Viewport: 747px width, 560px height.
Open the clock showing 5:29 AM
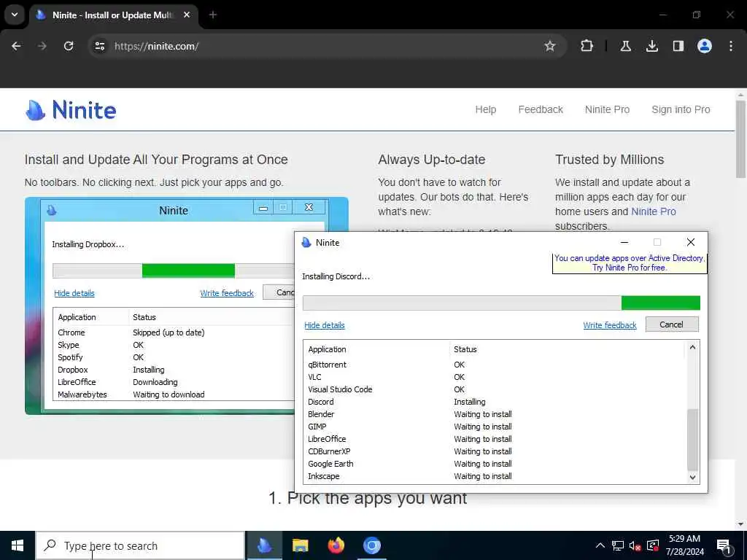[x=684, y=545]
